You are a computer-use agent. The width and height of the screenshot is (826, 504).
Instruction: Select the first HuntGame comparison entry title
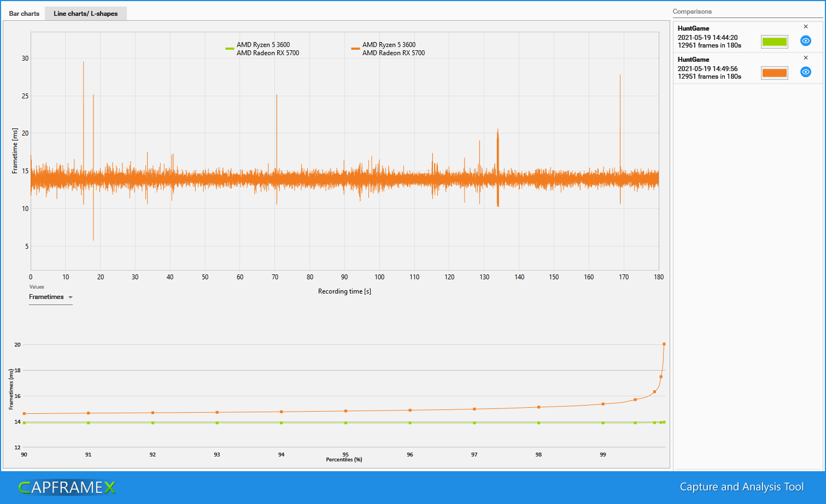pyautogui.click(x=693, y=28)
